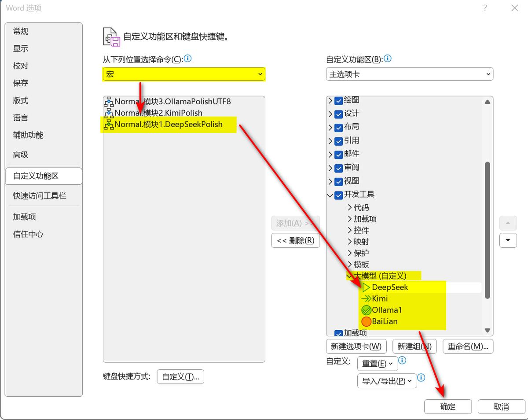528x420 pixels.
Task: Click the move up arrow button
Action: [508, 223]
